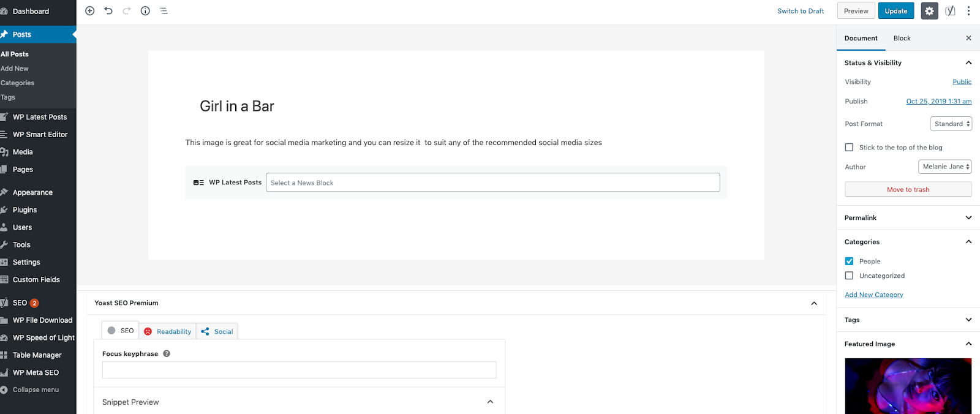
Task: Open Post Format Standard dropdown
Action: pos(951,124)
